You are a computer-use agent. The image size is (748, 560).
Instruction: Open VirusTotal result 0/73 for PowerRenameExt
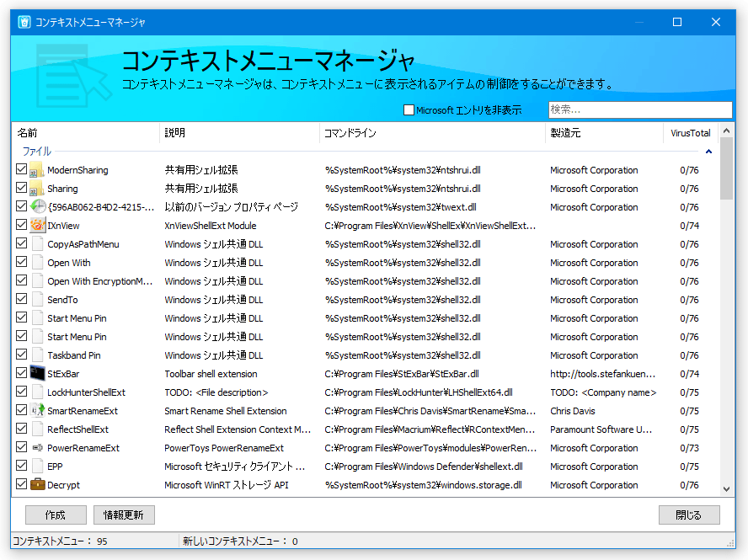point(689,448)
